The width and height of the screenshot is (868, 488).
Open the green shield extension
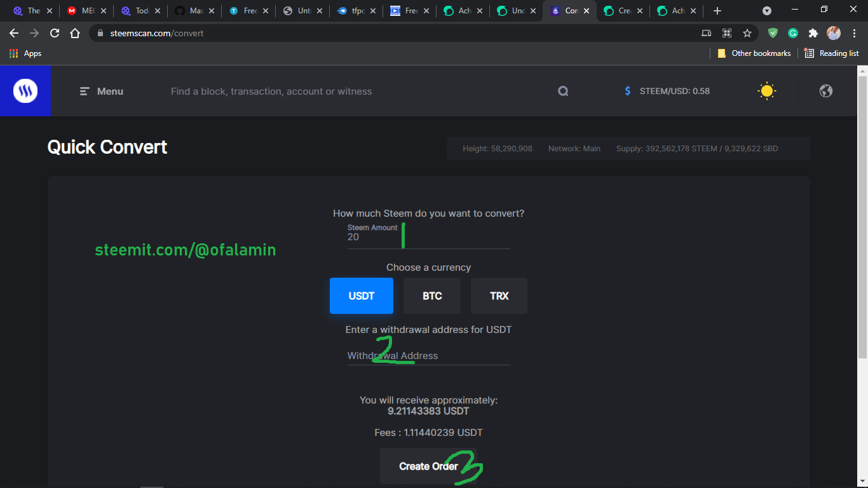773,33
